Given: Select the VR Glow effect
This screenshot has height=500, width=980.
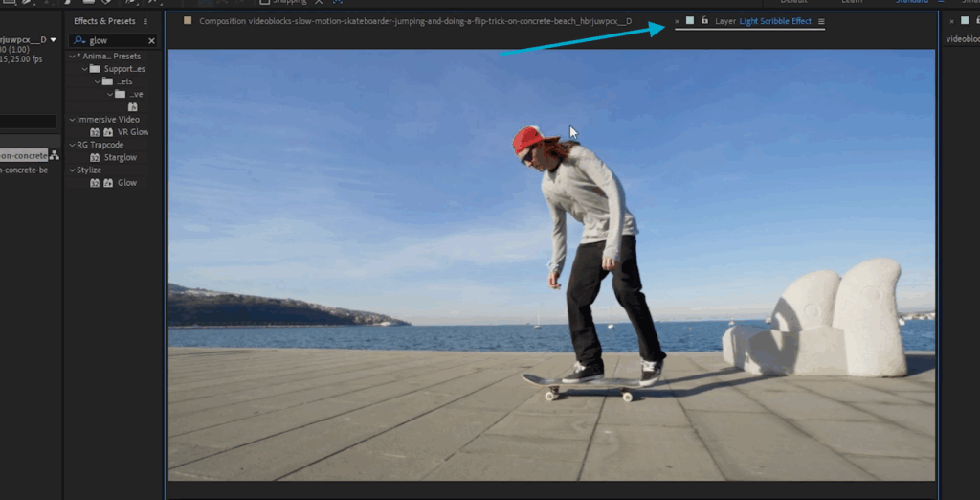Looking at the screenshot, I should 133,132.
